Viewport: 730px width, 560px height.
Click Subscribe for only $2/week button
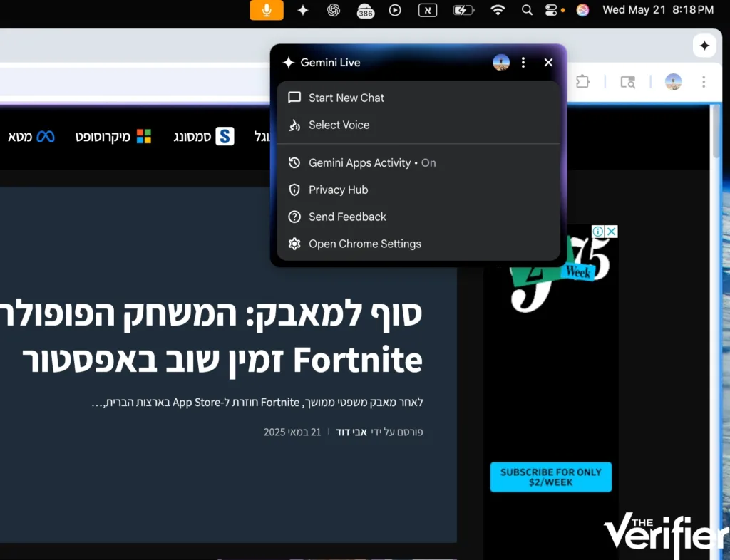click(x=551, y=477)
